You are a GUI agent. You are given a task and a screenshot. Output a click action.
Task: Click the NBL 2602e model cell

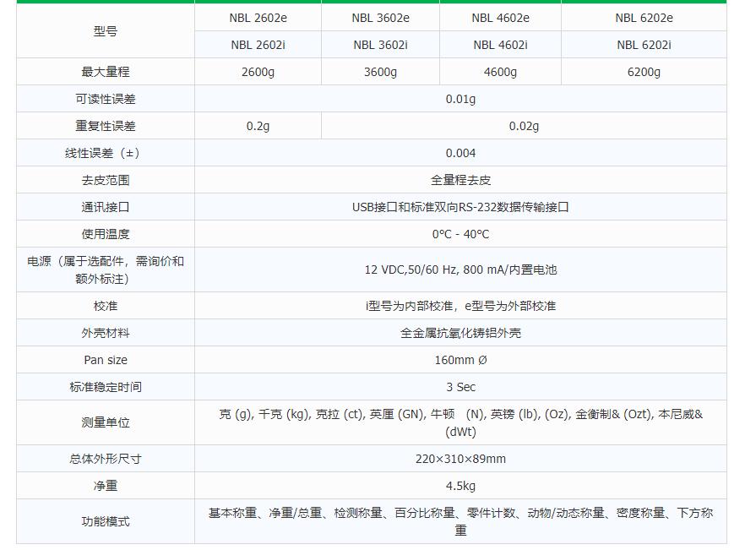coord(258,18)
